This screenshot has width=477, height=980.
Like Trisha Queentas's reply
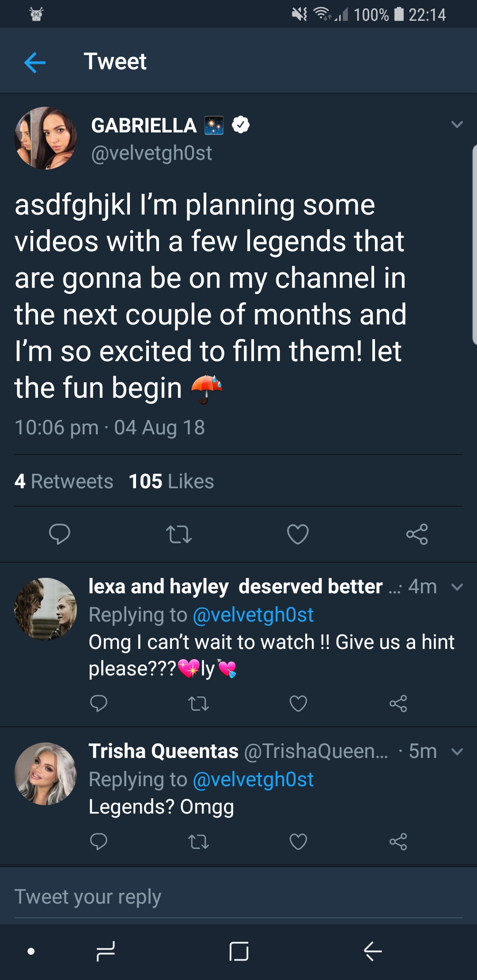[298, 841]
